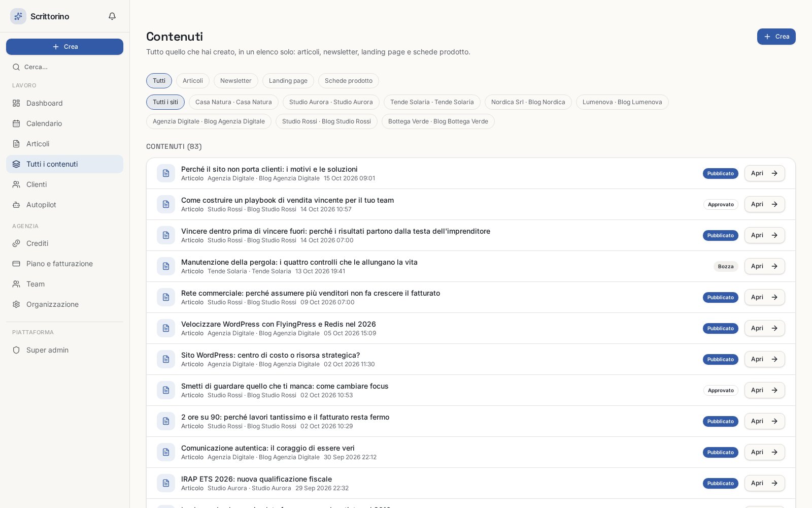The image size is (812, 508).
Task: Click the Clienti people icon
Action: click(16, 184)
